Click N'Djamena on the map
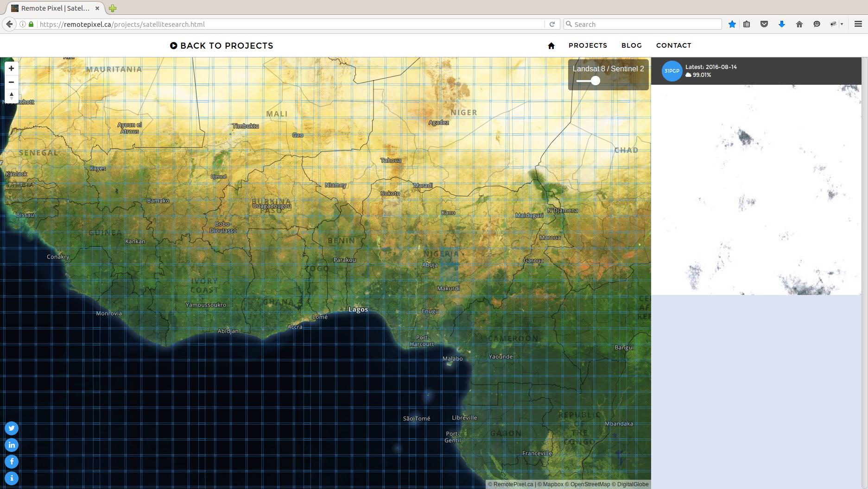 tap(563, 210)
